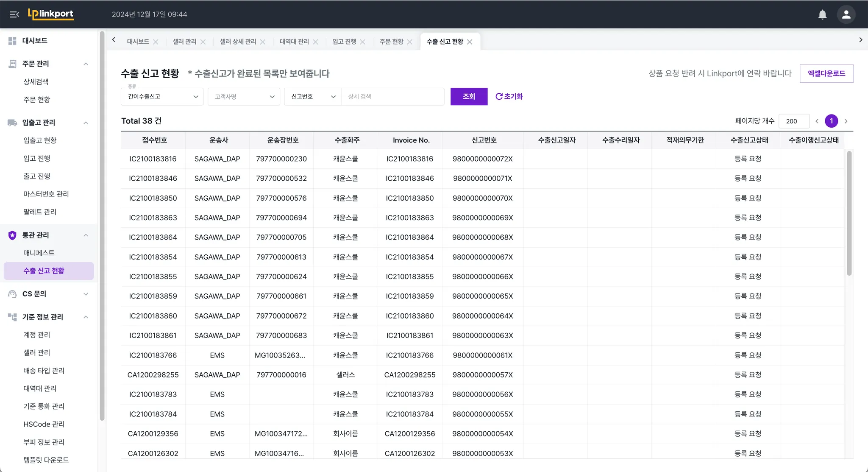The width and height of the screenshot is (868, 472).
Task: Open the 간이수출신고 type dropdown
Action: tap(162, 97)
